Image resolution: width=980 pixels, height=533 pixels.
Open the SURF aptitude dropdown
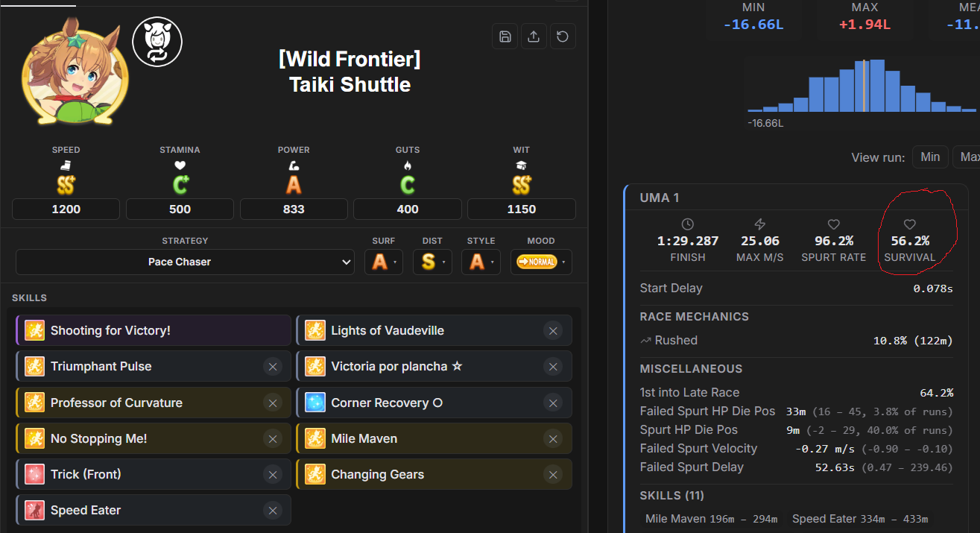[384, 262]
